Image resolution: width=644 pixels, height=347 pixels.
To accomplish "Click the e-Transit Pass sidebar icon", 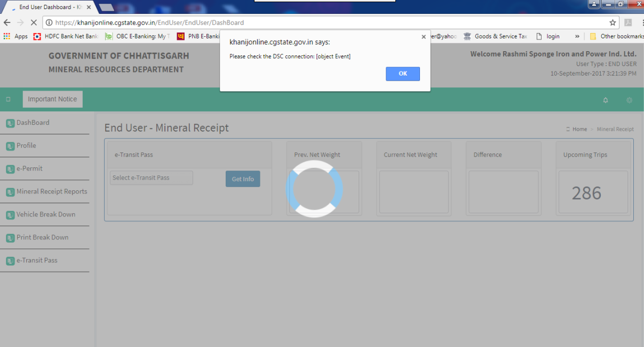I will click(9, 260).
